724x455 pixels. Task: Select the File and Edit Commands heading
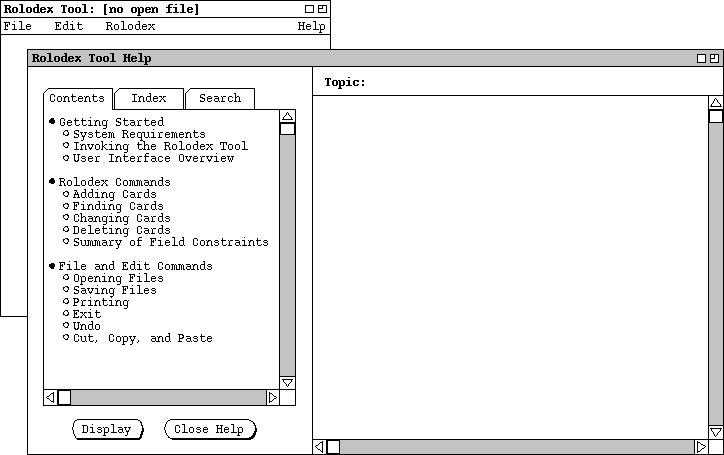tap(135, 266)
